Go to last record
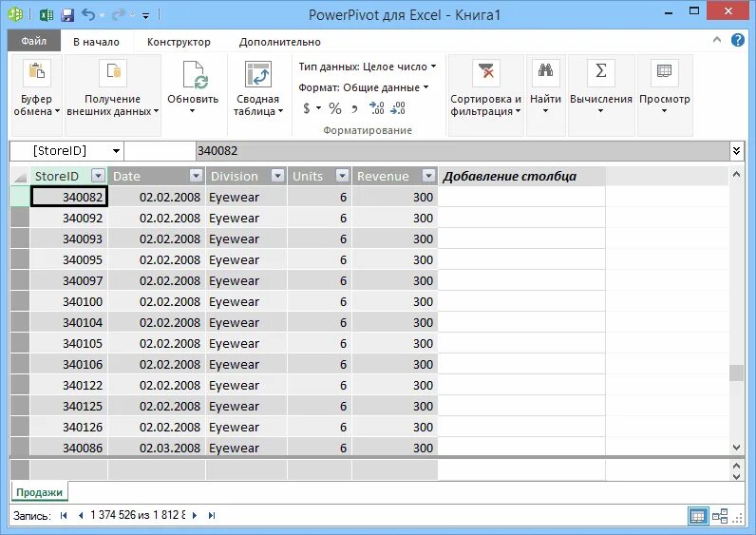Screen dimensions: 756x535 (x=212, y=515)
